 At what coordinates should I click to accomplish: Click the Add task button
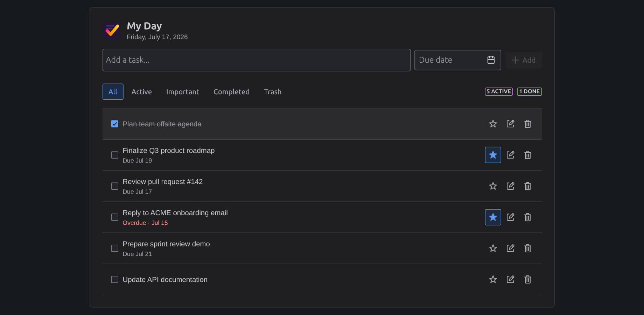click(x=524, y=60)
